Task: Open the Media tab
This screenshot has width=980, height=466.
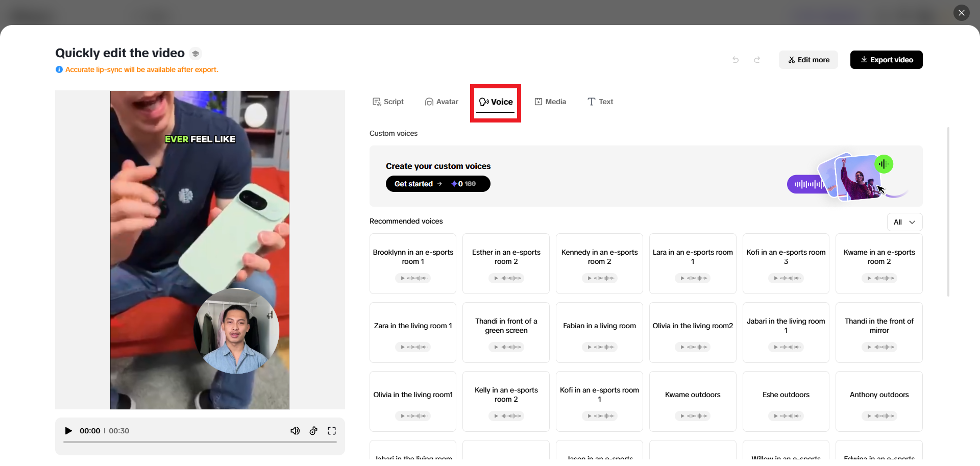Action: (x=550, y=102)
